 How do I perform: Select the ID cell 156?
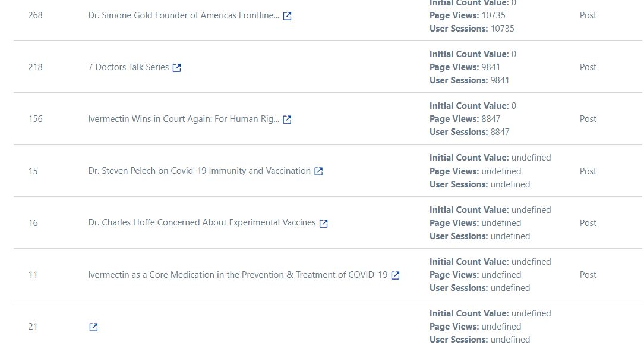pyautogui.click(x=35, y=119)
